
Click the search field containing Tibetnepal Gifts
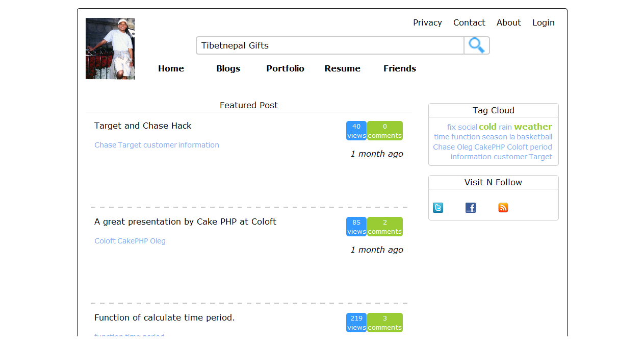click(x=330, y=45)
